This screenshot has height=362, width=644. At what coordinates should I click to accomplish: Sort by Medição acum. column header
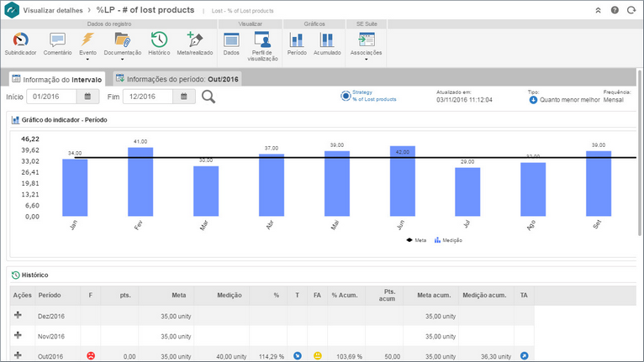point(484,295)
